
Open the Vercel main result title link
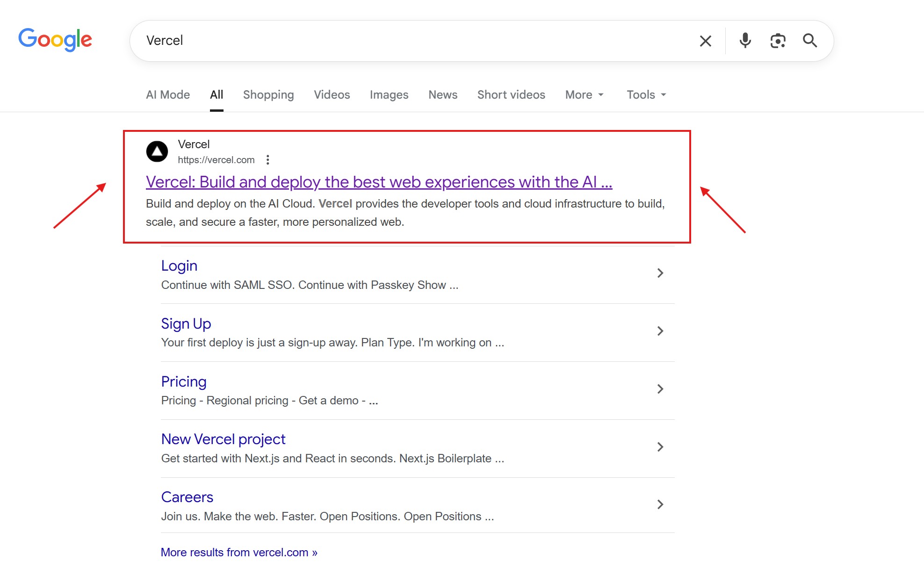tap(379, 182)
